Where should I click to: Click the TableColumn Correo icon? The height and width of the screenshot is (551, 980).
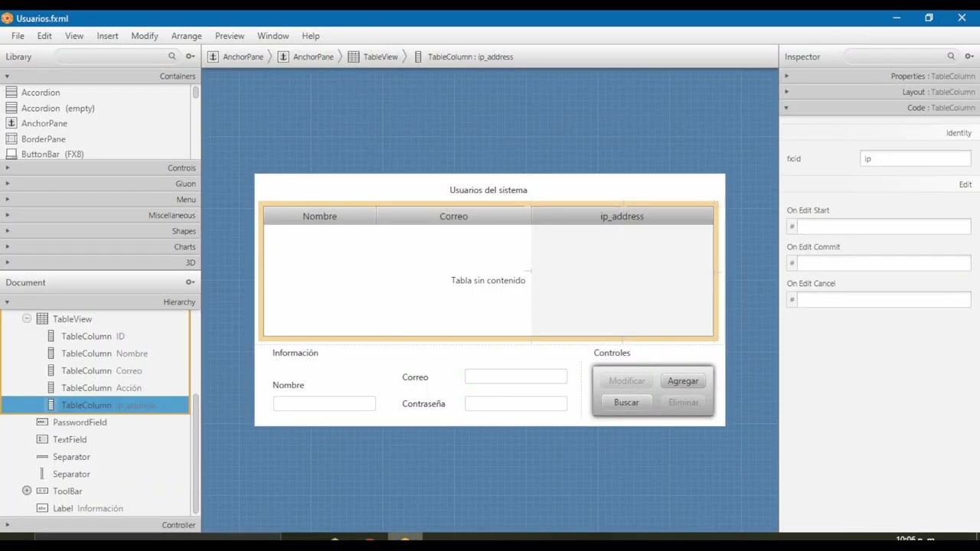pyautogui.click(x=51, y=370)
